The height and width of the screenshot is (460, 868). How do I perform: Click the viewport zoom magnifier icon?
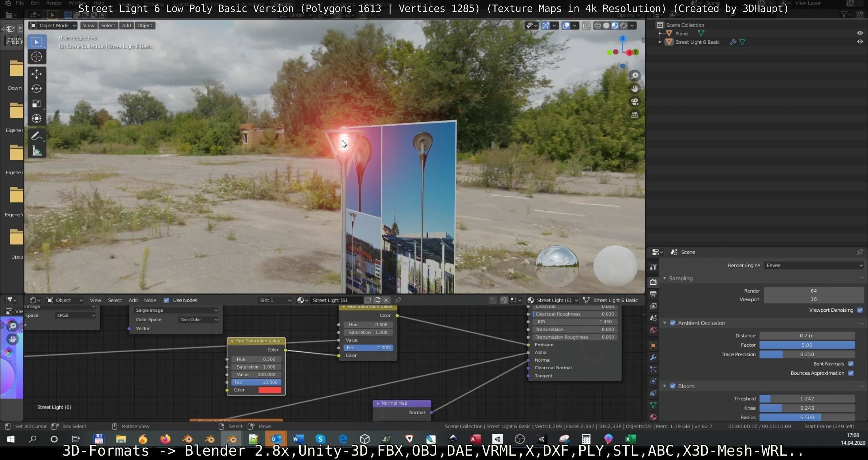[x=635, y=76]
